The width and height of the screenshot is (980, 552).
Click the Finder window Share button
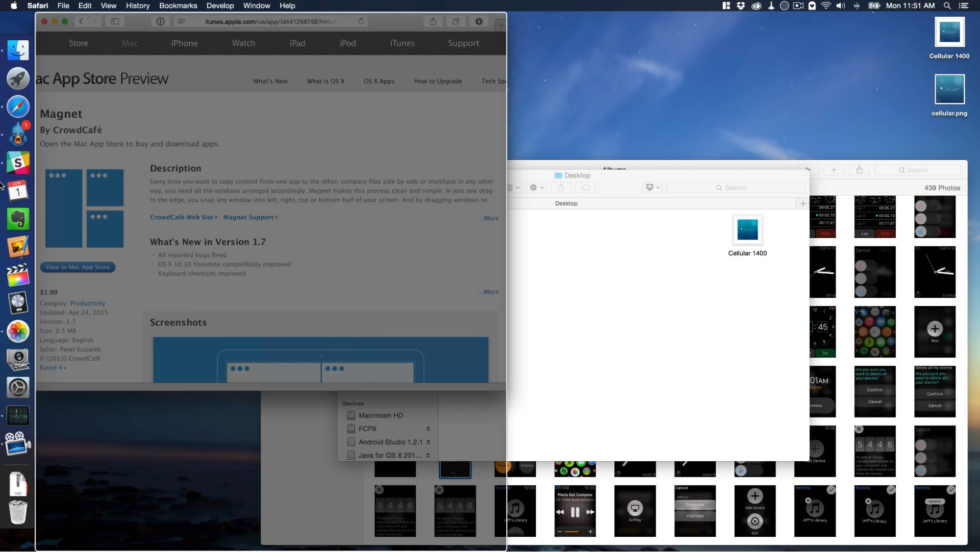pyautogui.click(x=561, y=187)
